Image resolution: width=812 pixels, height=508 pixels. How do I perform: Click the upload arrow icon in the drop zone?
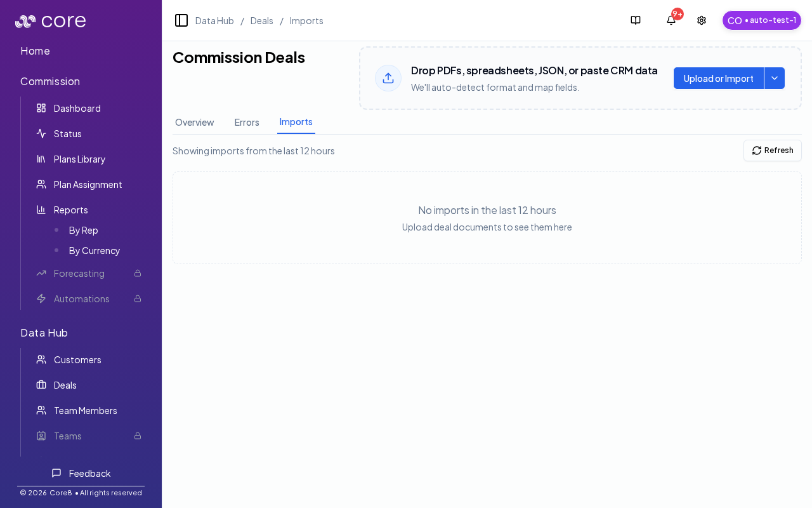pos(388,78)
